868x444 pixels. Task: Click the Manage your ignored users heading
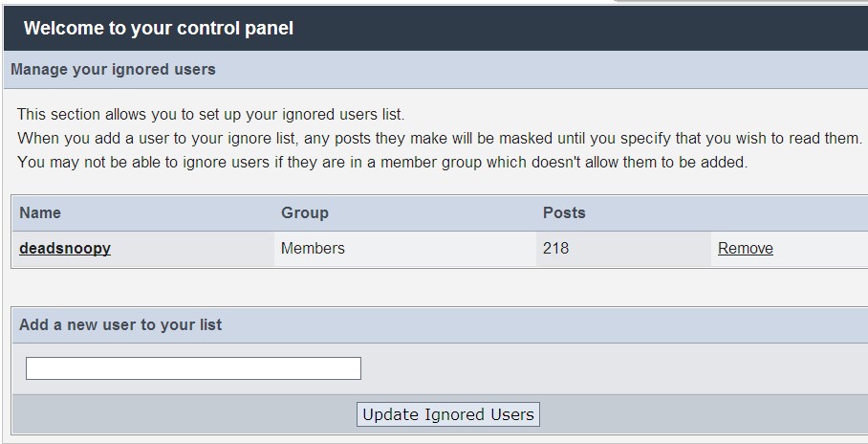(x=113, y=70)
